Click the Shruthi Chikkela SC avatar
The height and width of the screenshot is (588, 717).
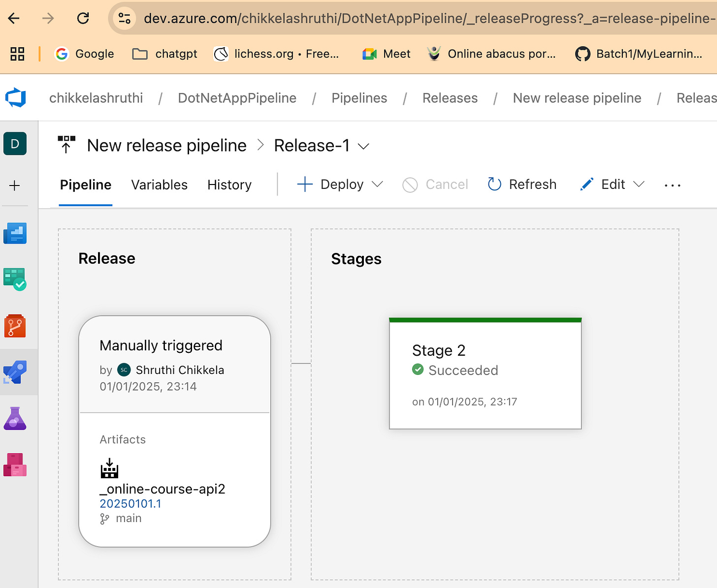pos(124,370)
